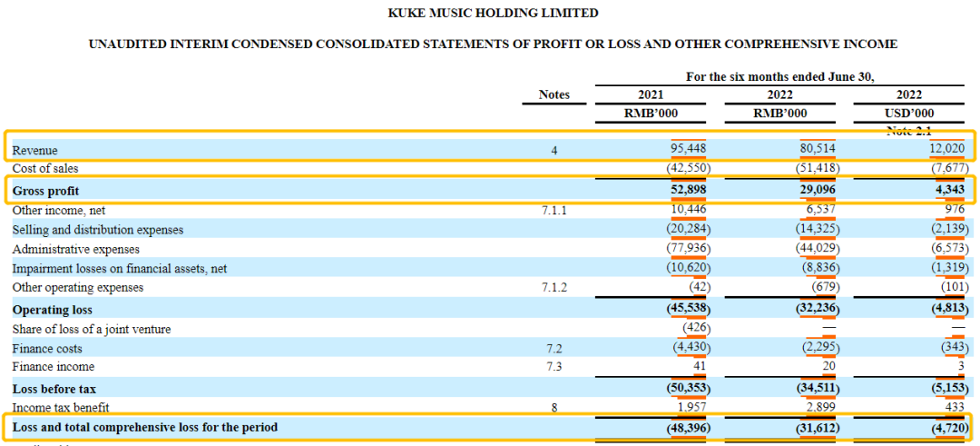Select the Cost of sales label
Viewport: 980px width, 446px height.
[45, 168]
